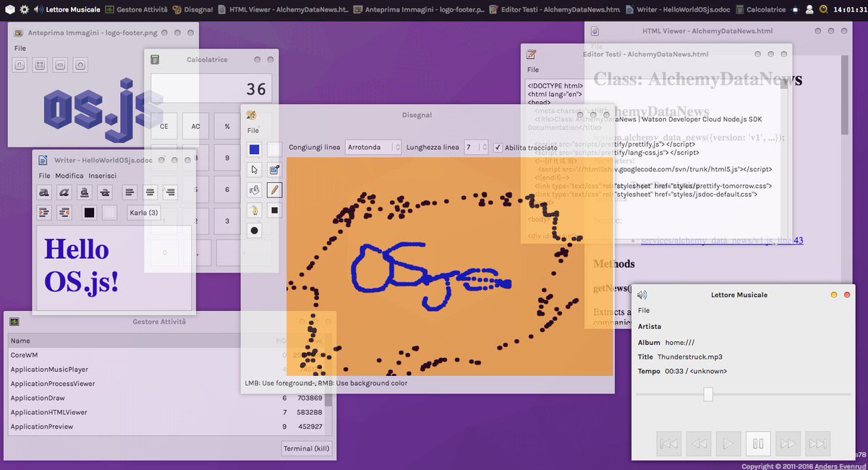
Task: Click the playback position slider handle
Action: 708,394
